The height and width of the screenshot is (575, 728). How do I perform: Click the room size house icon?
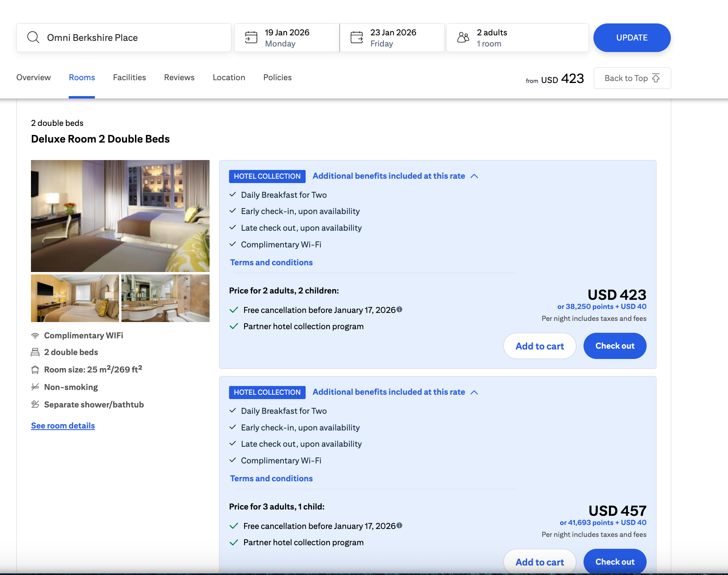pyautogui.click(x=35, y=370)
